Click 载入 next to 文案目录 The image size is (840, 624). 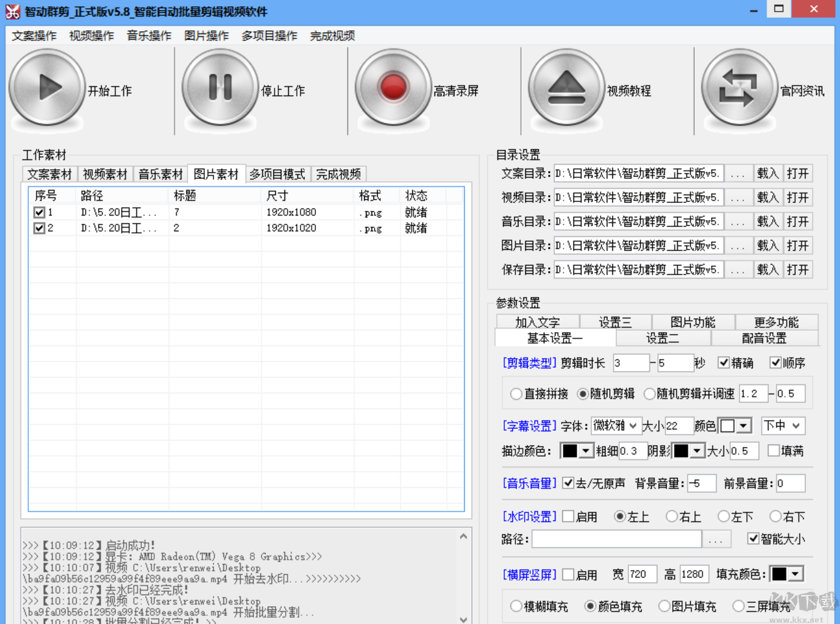pos(767,173)
